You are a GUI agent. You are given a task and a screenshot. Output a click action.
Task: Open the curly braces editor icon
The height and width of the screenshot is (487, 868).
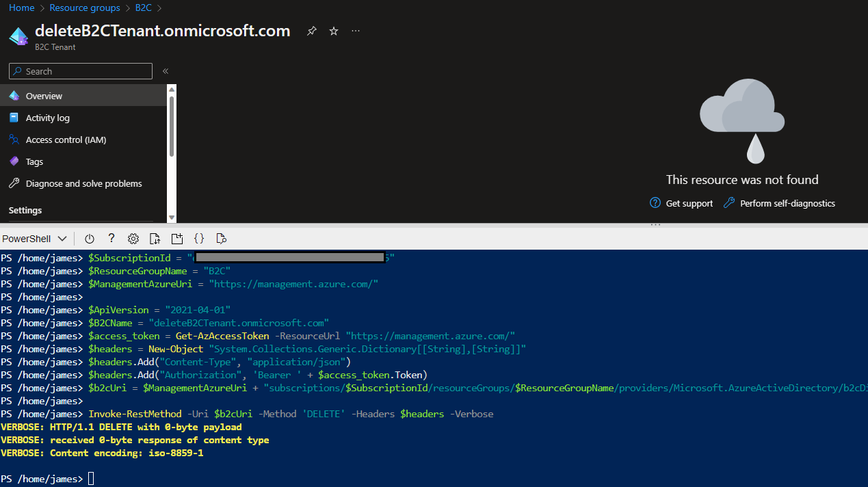coord(199,239)
